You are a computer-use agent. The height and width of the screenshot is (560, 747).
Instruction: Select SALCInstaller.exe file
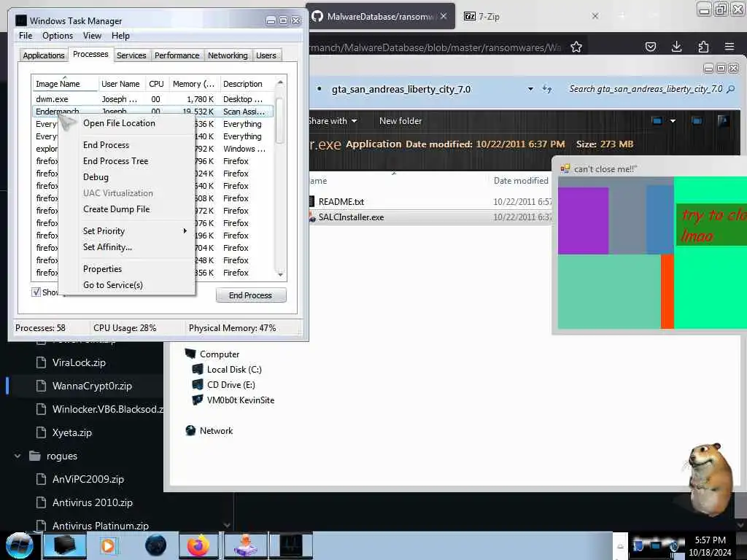click(351, 217)
